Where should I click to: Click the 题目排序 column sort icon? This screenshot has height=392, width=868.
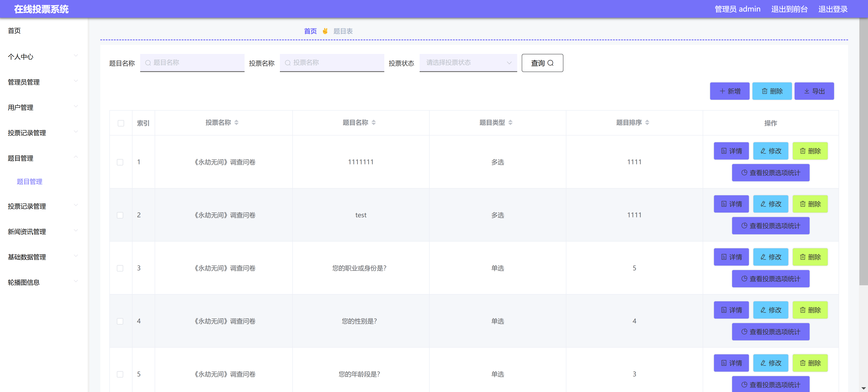click(647, 122)
